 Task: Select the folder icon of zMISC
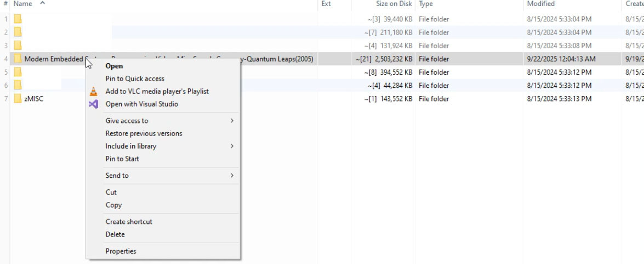(18, 99)
